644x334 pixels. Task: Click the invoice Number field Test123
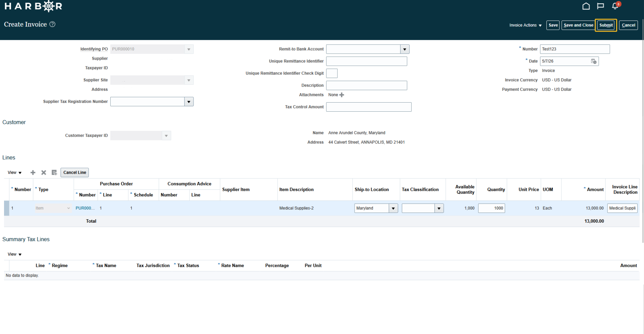[575, 49]
